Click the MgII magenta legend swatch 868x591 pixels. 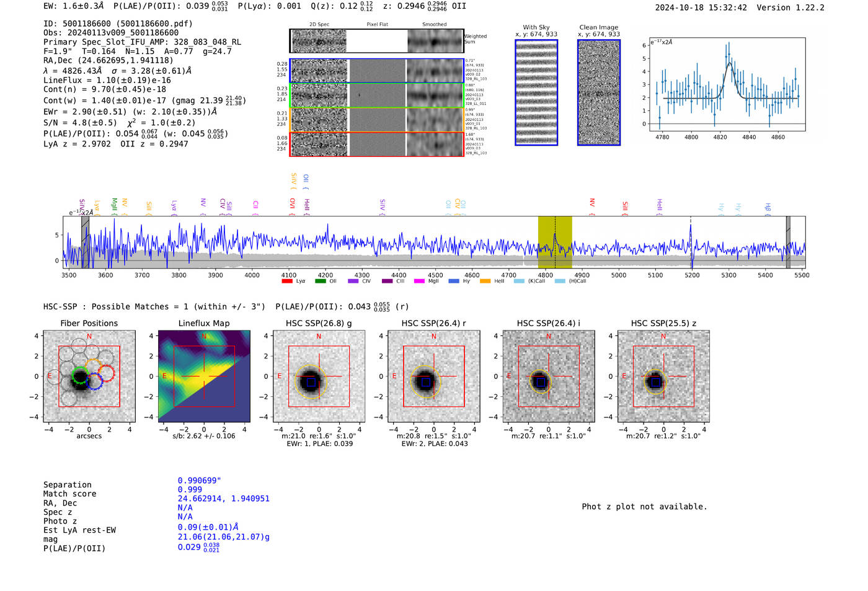419,281
